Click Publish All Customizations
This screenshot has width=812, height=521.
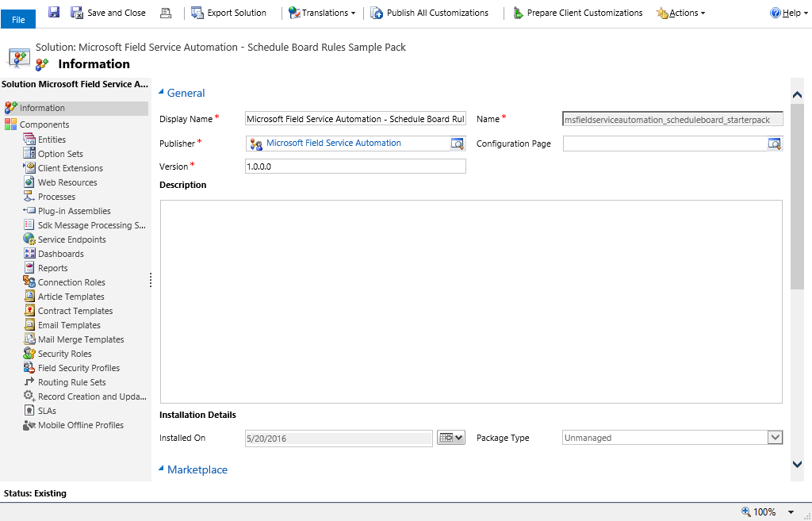coord(430,13)
